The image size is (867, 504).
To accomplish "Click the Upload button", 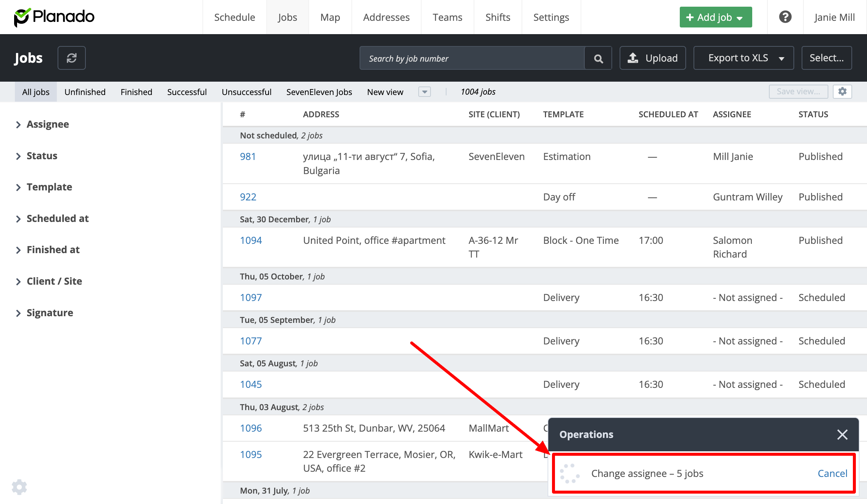I will pos(653,58).
